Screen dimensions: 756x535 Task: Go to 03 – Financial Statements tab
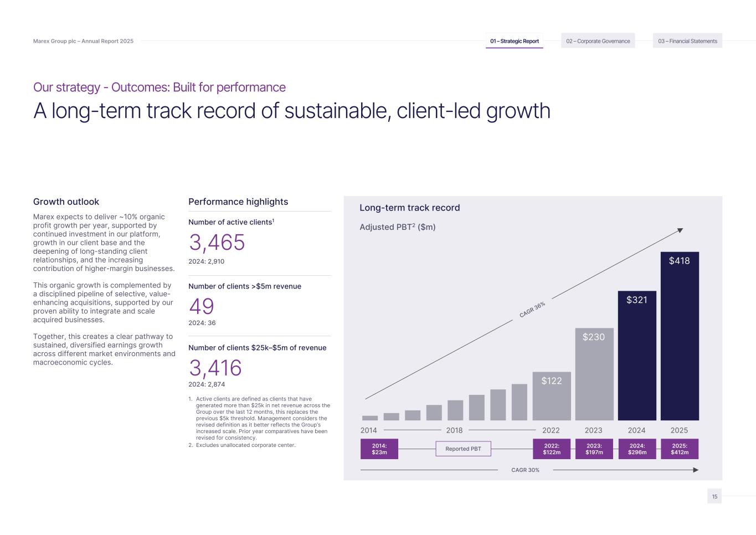coord(687,41)
